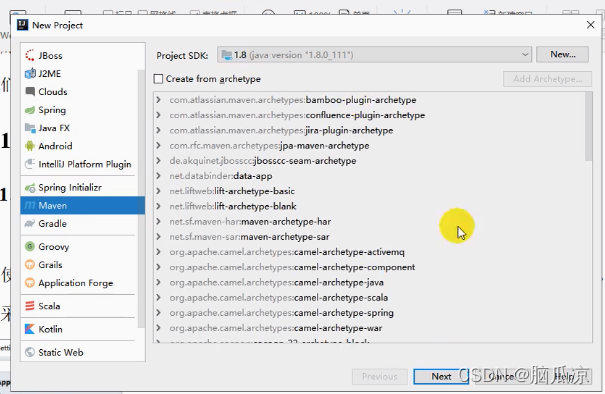Expand the lift-archetype-basic node
605x394 pixels.
(x=158, y=191)
